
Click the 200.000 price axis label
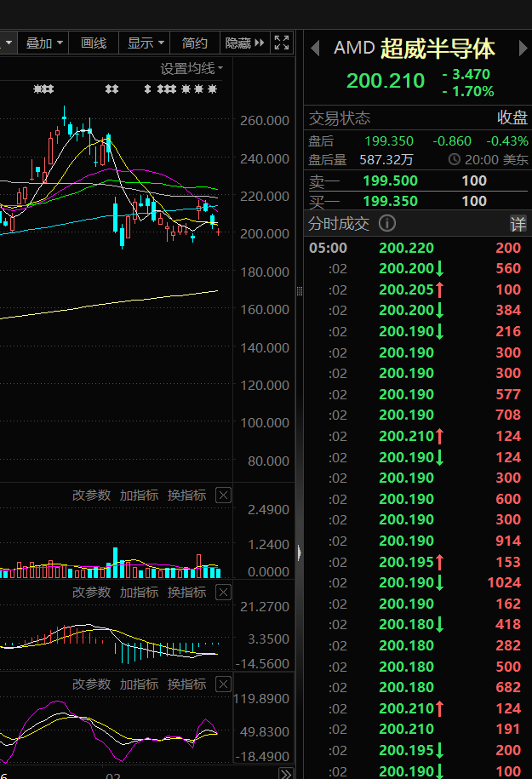pyautogui.click(x=264, y=233)
